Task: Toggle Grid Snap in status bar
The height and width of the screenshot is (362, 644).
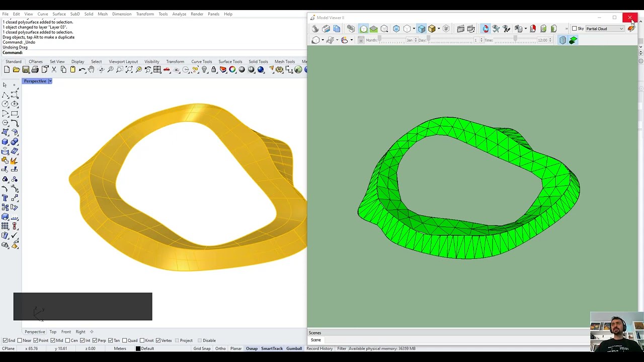Action: pos(202,348)
